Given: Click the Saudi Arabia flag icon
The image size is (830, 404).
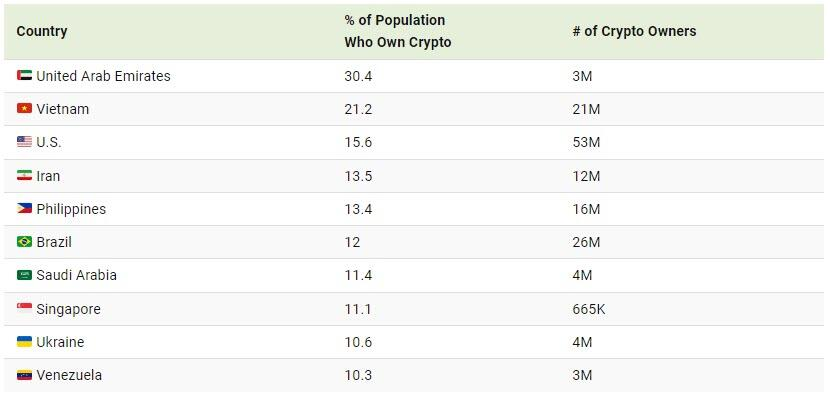Looking at the screenshot, I should 24,275.
